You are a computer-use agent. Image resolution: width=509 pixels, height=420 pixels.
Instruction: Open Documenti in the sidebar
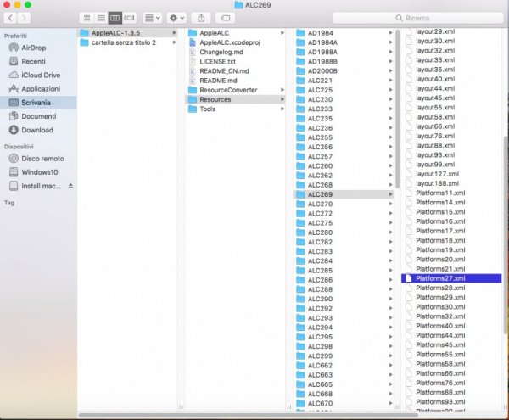click(x=39, y=116)
